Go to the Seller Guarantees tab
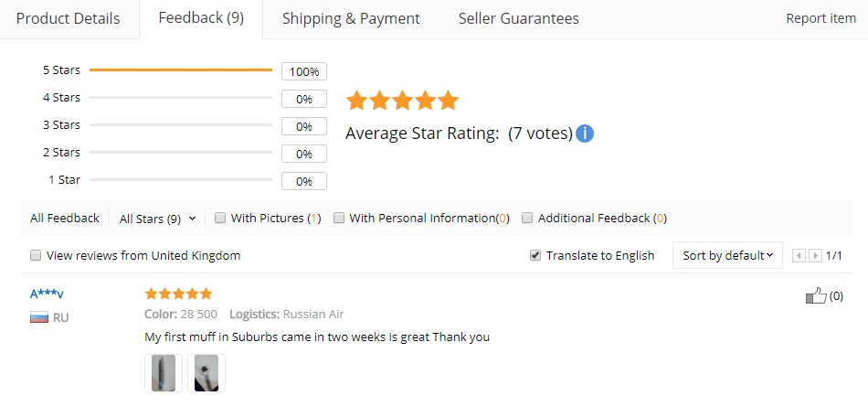868x406 pixels. [x=519, y=19]
